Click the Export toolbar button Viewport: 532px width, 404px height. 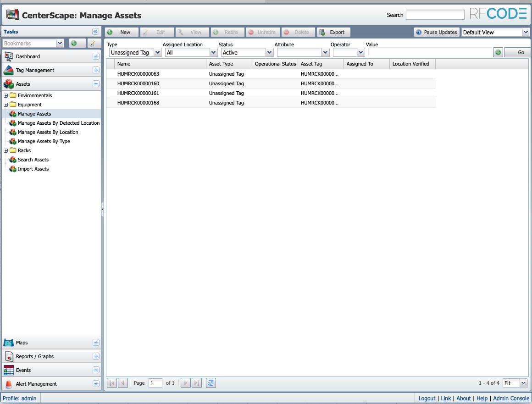pyautogui.click(x=333, y=32)
